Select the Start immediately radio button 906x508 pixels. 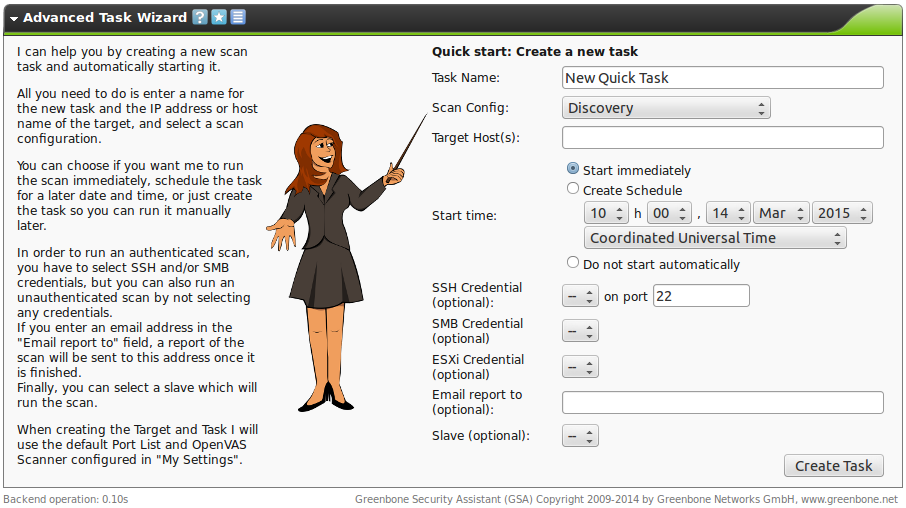(x=573, y=168)
